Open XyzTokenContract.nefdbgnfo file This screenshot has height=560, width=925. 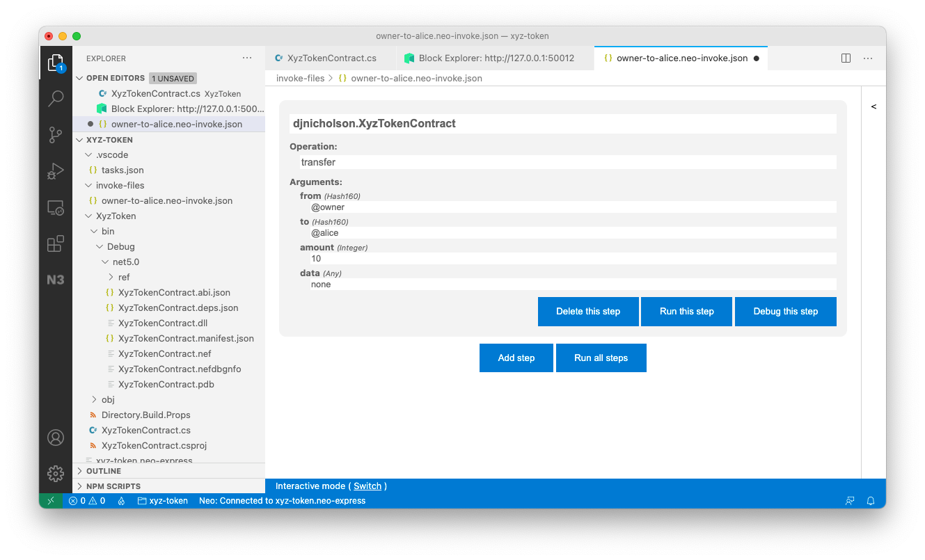[168, 369]
